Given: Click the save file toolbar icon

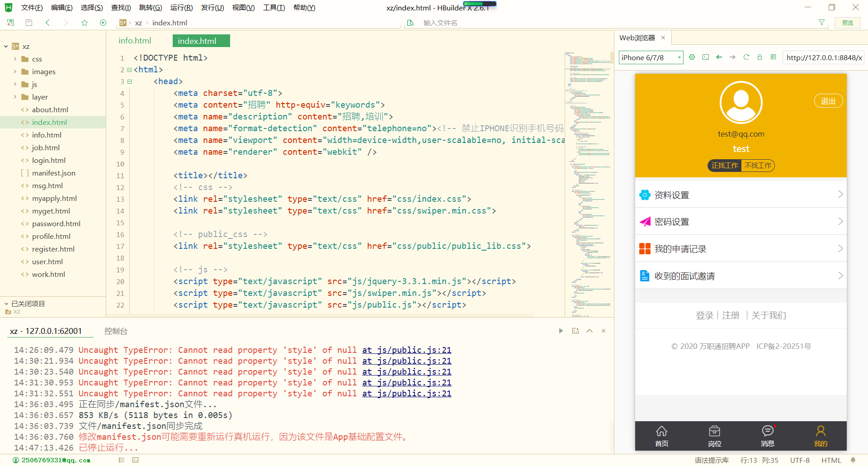Looking at the screenshot, I should pos(29,23).
